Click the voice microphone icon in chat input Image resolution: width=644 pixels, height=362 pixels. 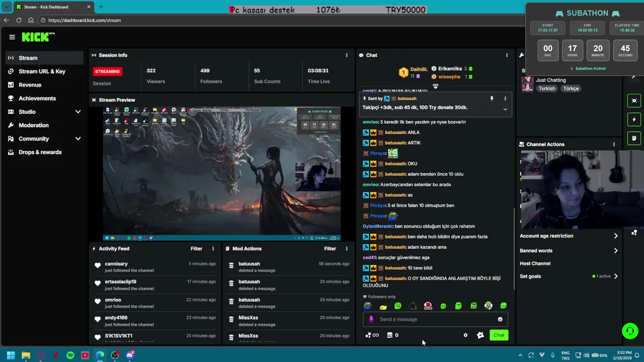click(371, 319)
